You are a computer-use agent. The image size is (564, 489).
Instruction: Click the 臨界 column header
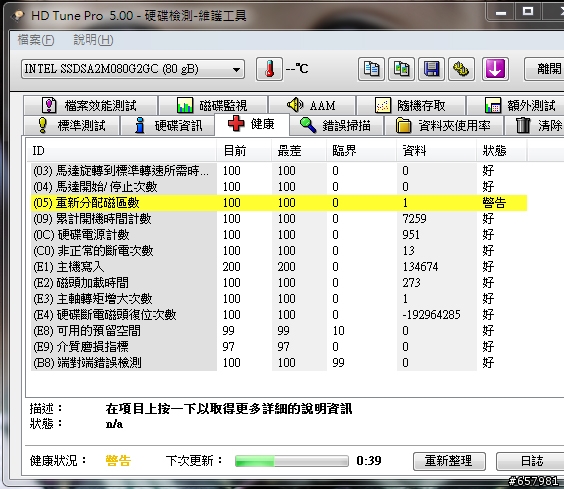362,150
